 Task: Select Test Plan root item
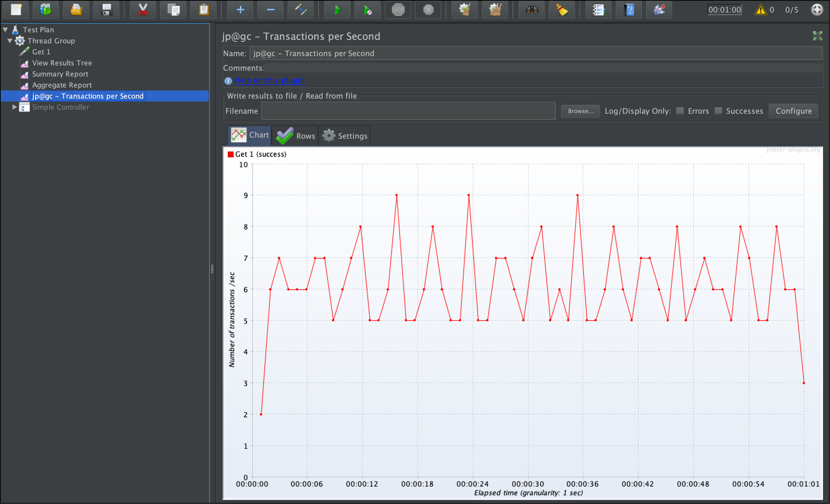pyautogui.click(x=38, y=30)
